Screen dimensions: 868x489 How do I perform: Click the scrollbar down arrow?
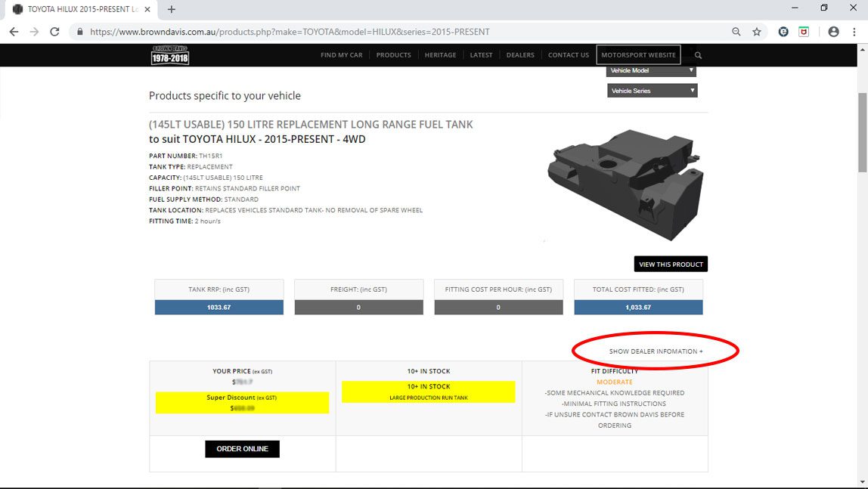tap(862, 482)
